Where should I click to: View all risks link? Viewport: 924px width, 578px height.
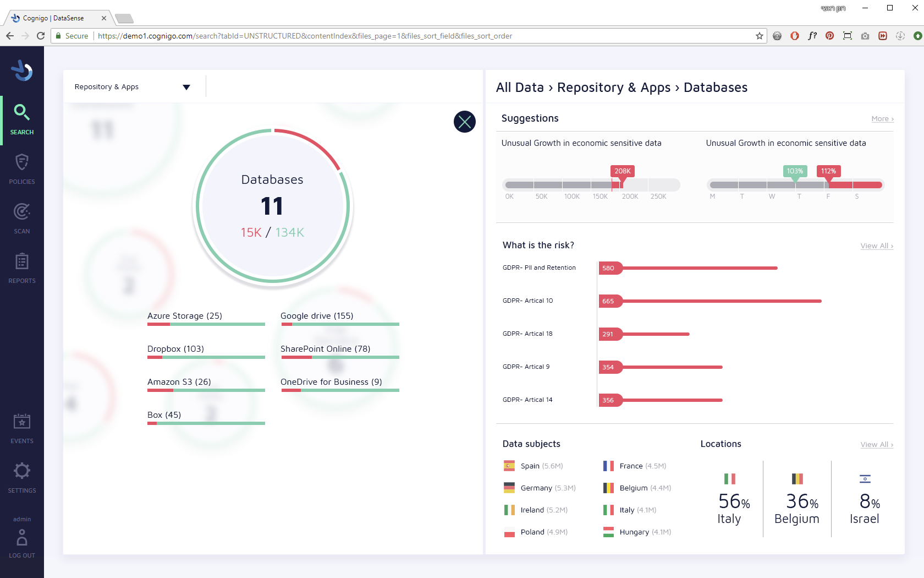877,246
